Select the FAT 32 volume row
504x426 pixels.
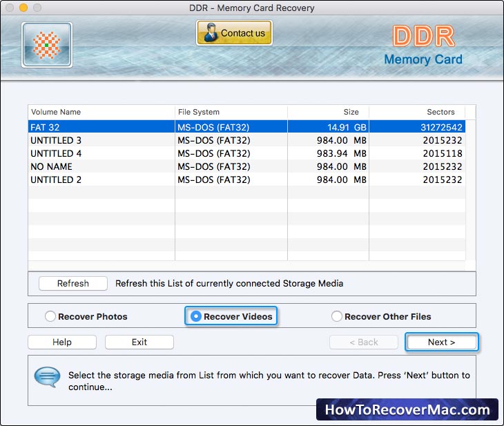pyautogui.click(x=246, y=127)
